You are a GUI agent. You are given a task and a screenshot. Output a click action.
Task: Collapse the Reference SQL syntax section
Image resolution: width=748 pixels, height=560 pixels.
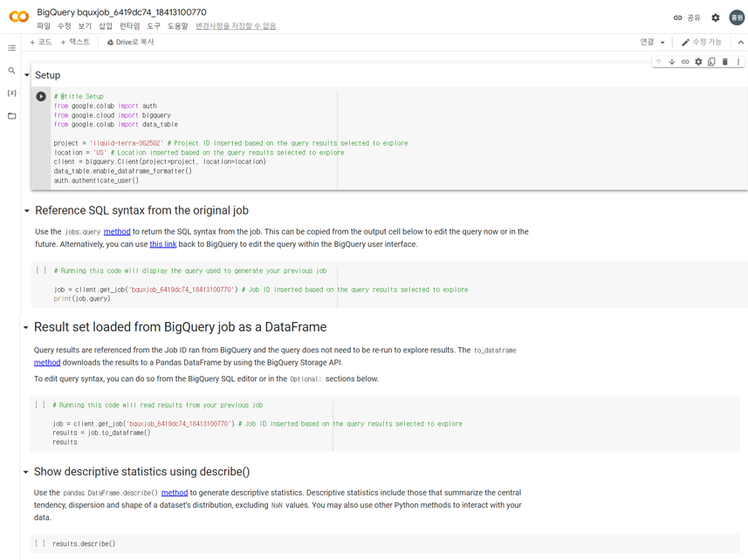[x=27, y=211]
